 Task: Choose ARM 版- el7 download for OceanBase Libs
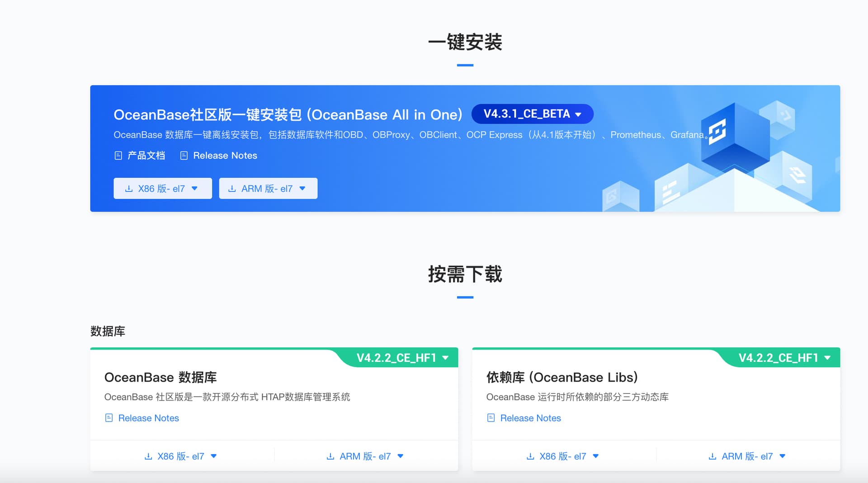[x=747, y=456]
